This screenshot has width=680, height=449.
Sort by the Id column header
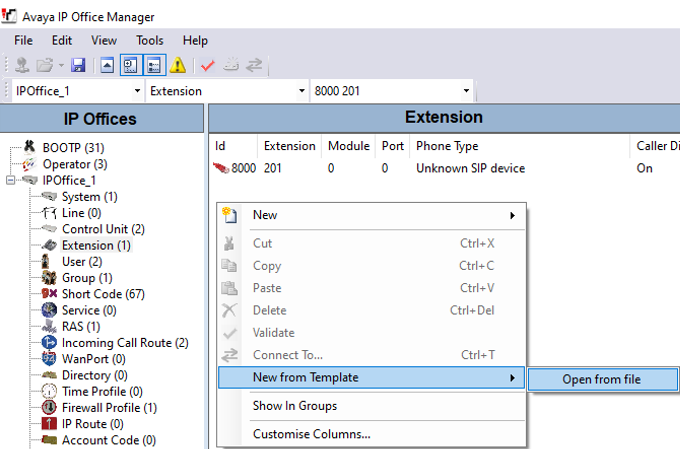[x=233, y=146]
